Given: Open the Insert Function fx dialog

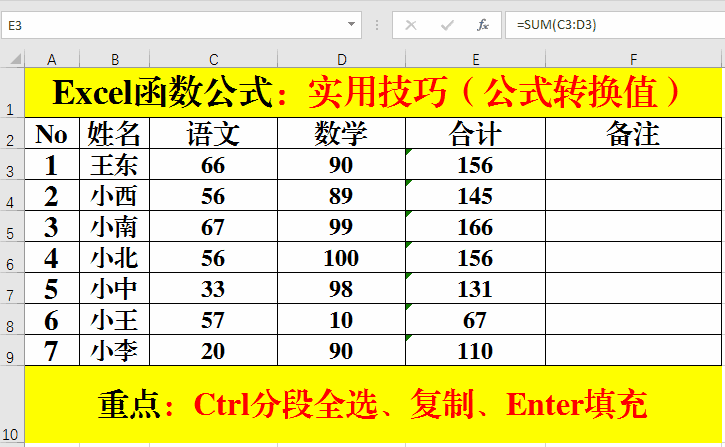Looking at the screenshot, I should coord(483,25).
